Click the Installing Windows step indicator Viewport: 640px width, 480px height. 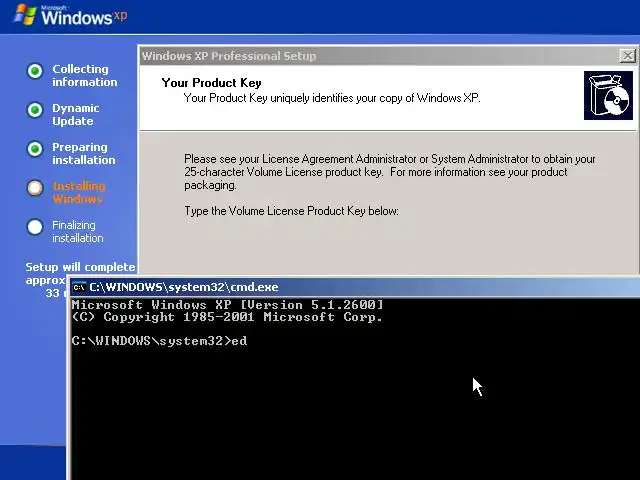35,188
